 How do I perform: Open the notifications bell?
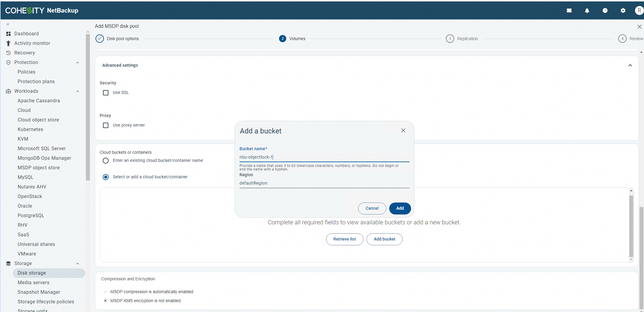(587, 10)
